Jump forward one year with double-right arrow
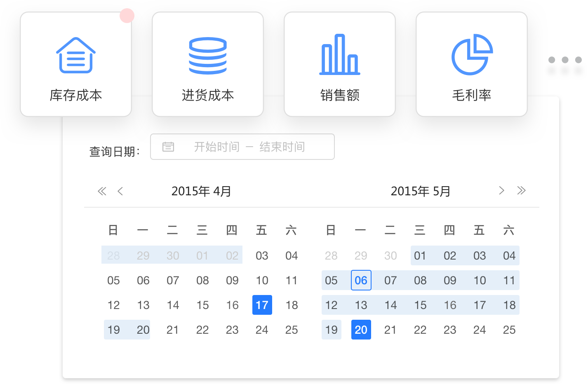This screenshot has width=588, height=384. (521, 190)
